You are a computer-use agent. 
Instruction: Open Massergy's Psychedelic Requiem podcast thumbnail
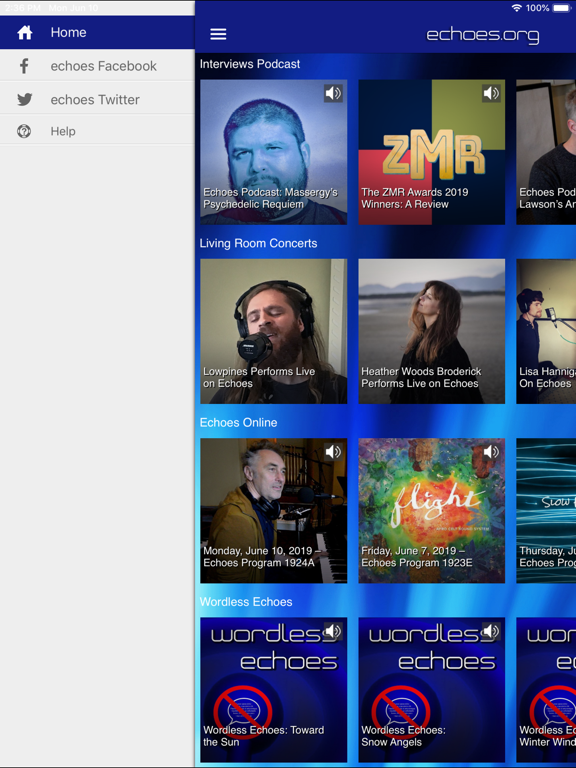[274, 152]
